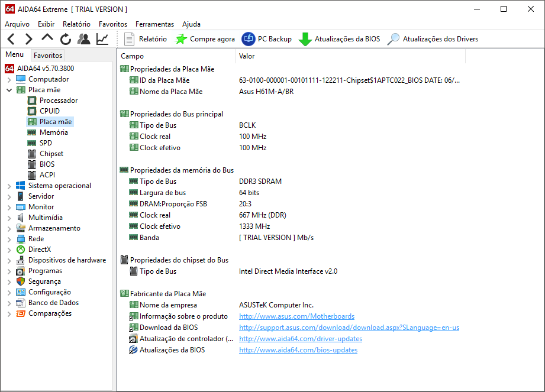This screenshot has height=392, width=545.
Task: Open the support.asus.com BIOS download link
Action: 349,328
